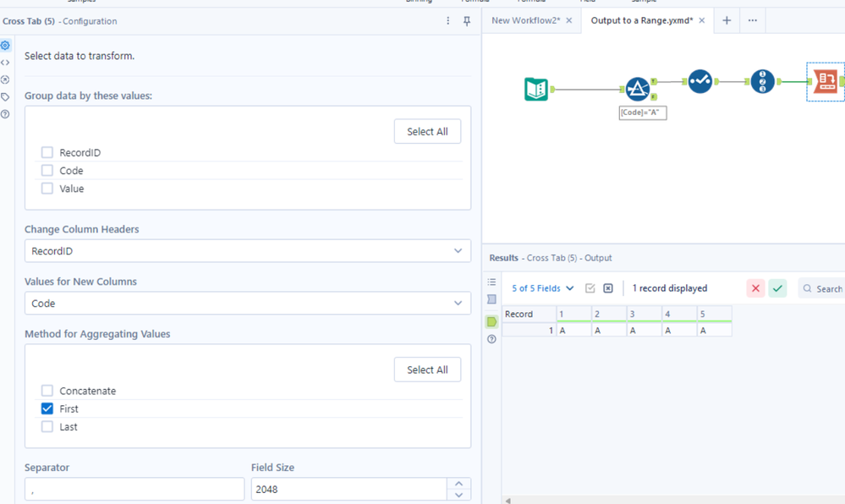This screenshot has height=504, width=845.
Task: Open results metadata view icon
Action: (x=491, y=299)
